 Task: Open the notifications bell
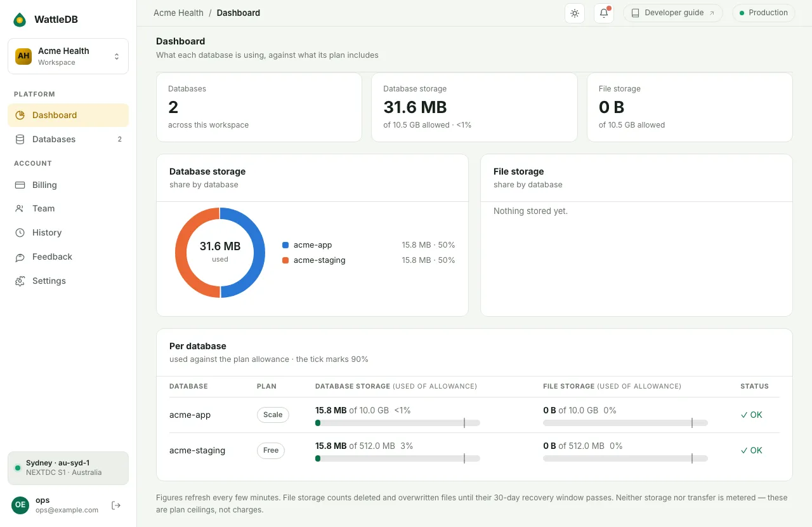point(604,13)
